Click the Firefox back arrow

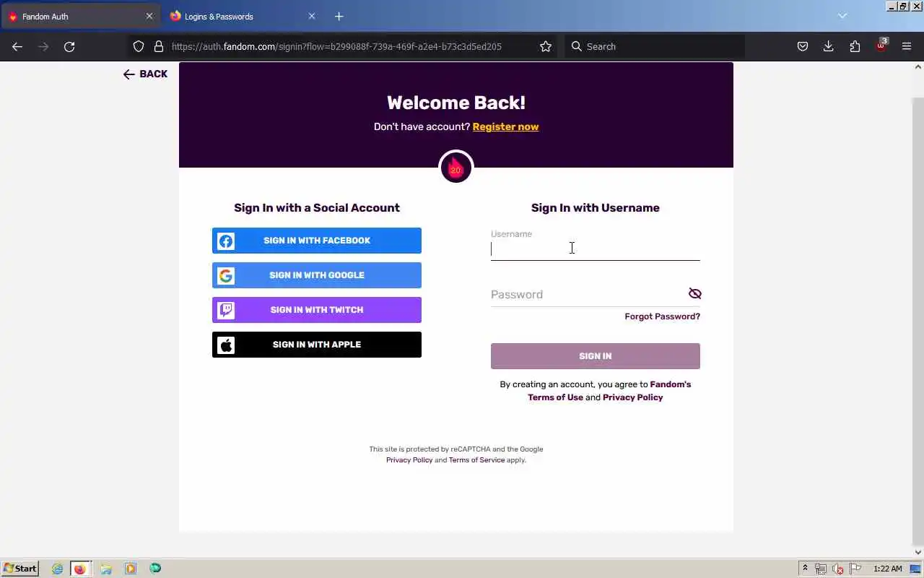pos(17,46)
